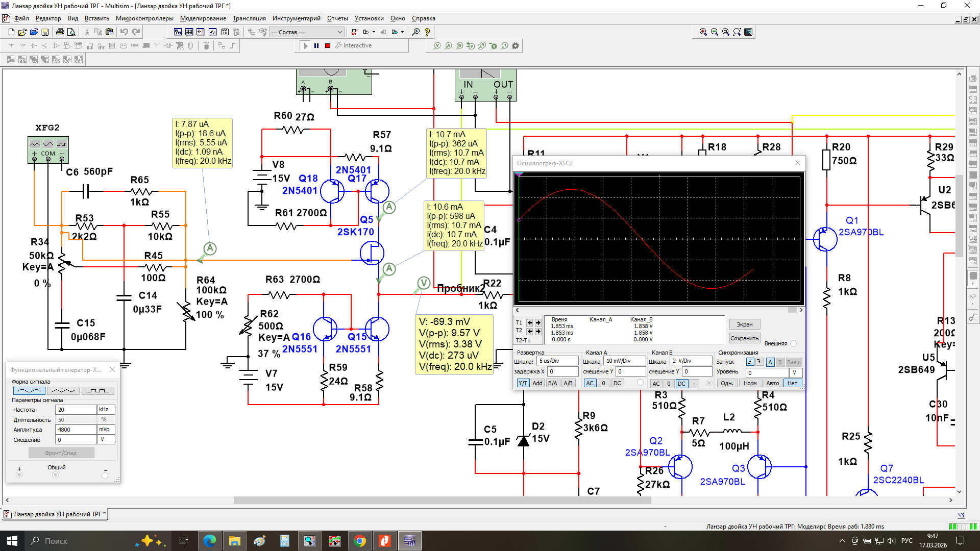The image size is (980, 551).
Task: Stop the running simulation
Action: [x=328, y=45]
